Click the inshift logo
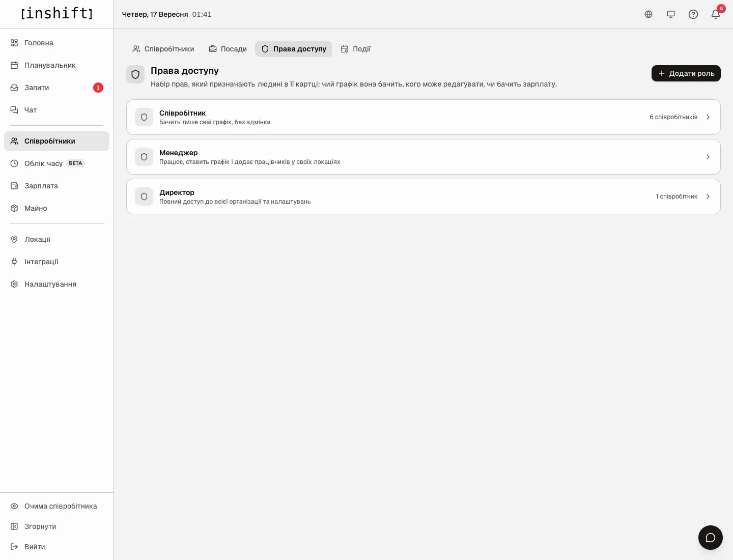The height and width of the screenshot is (560, 733). [57, 13]
